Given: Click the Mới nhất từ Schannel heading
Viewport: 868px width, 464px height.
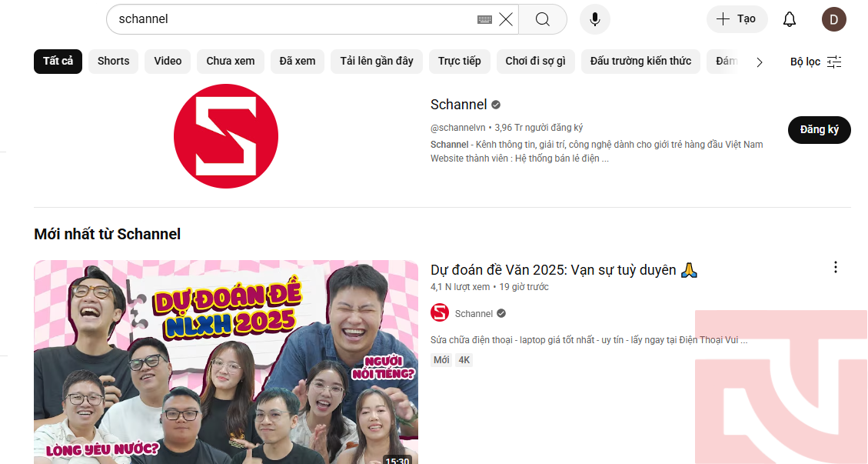Looking at the screenshot, I should click(x=108, y=234).
